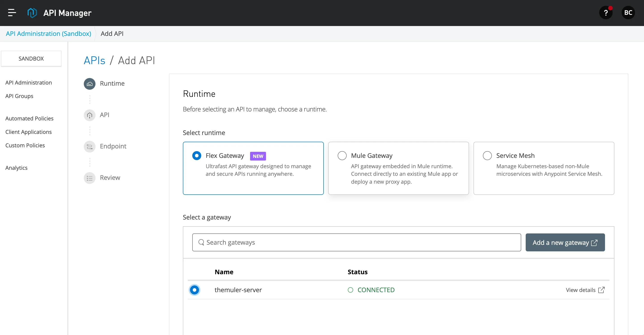Open API Groups in sidebar
Image resolution: width=644 pixels, height=335 pixels.
point(19,96)
